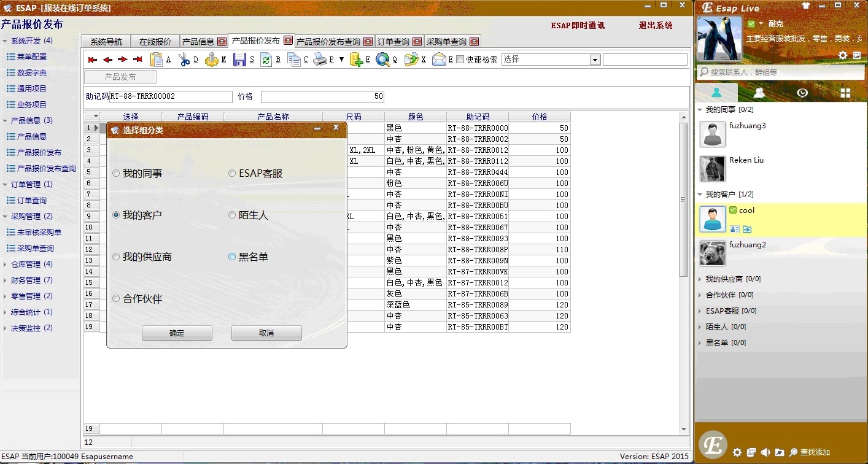Screen dimensions: 868x464
Task: Switch to the 订单查询 tab
Action: (x=393, y=42)
